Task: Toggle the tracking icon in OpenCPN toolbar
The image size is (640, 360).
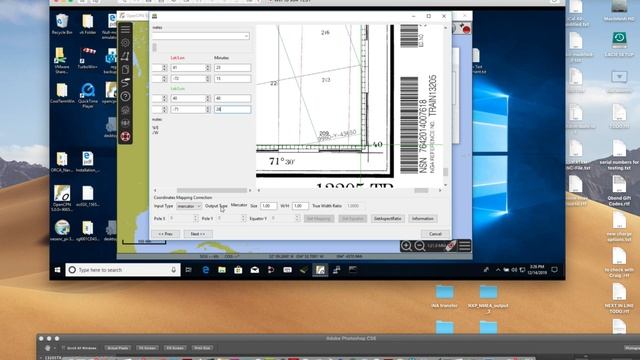Action: point(125,82)
